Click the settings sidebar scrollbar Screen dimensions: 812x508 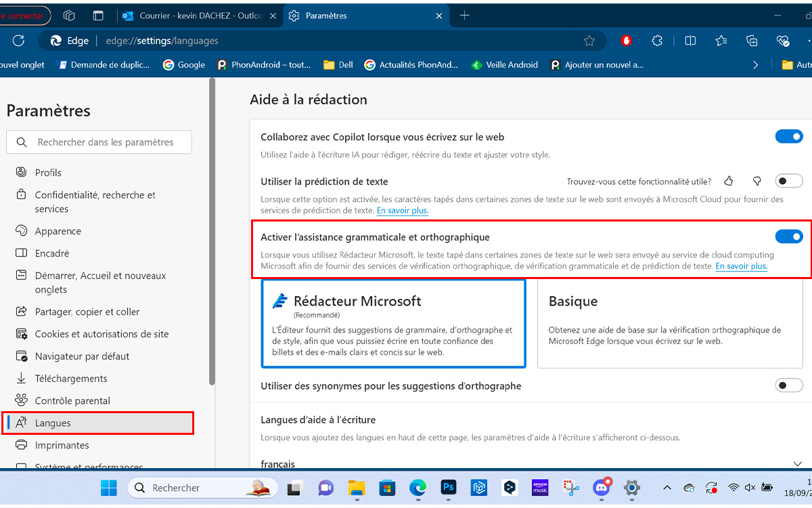click(x=212, y=230)
